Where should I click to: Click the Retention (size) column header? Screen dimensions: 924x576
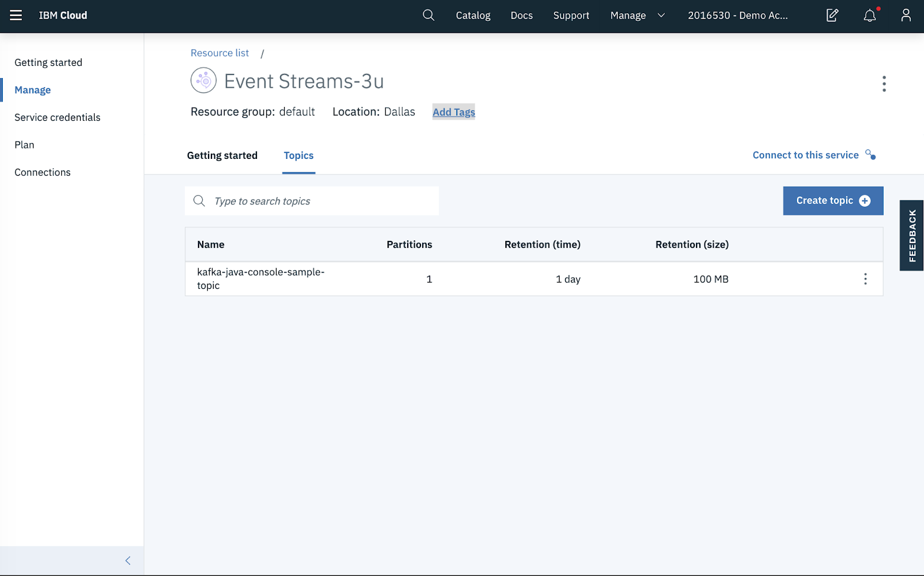pos(692,245)
